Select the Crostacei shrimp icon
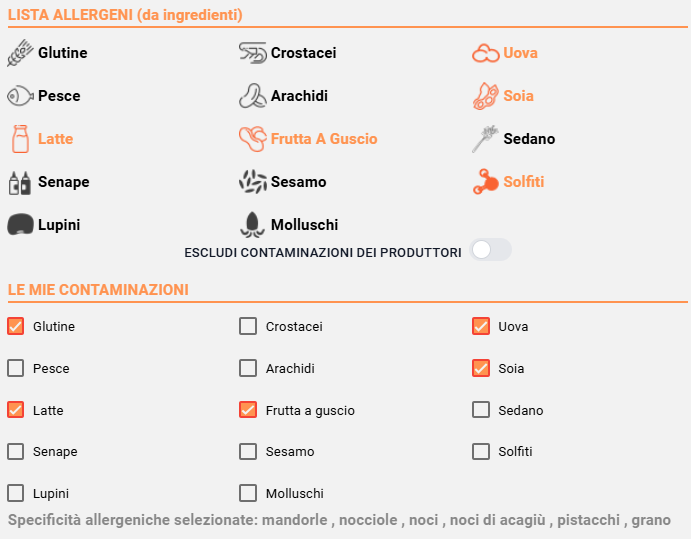 coord(253,53)
